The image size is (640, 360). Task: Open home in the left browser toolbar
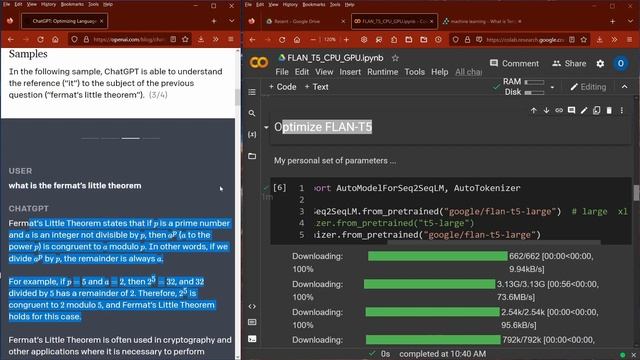(55, 40)
